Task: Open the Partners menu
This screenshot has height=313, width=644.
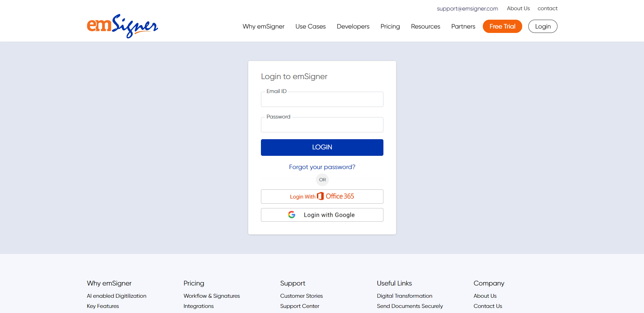Action: click(x=463, y=26)
